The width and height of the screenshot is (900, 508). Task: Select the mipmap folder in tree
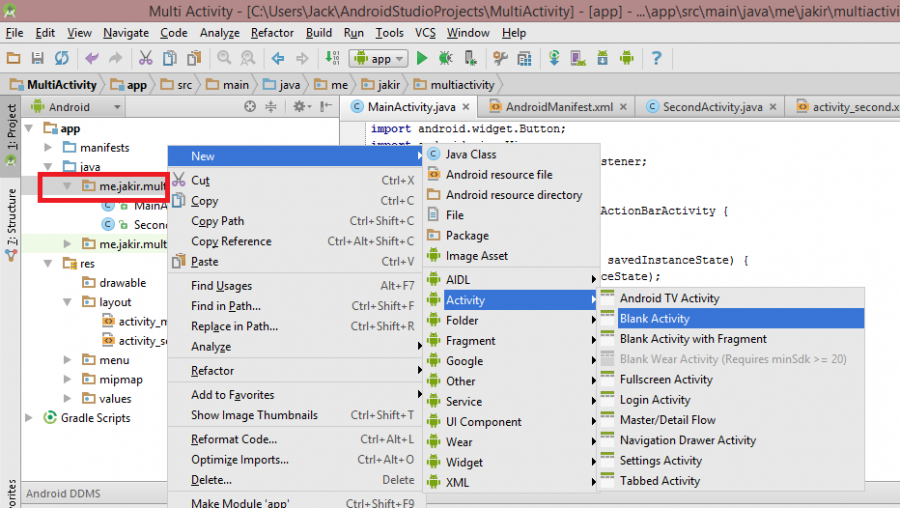120,380
